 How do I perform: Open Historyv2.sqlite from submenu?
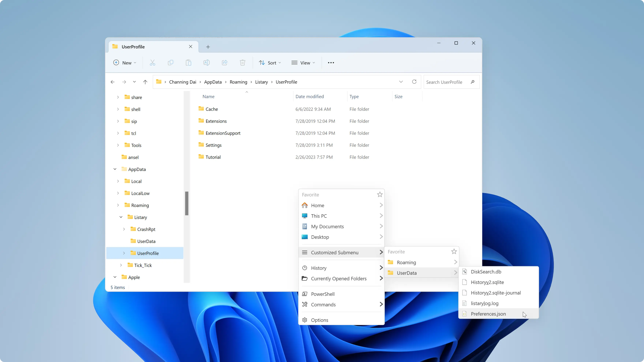pyautogui.click(x=499, y=282)
